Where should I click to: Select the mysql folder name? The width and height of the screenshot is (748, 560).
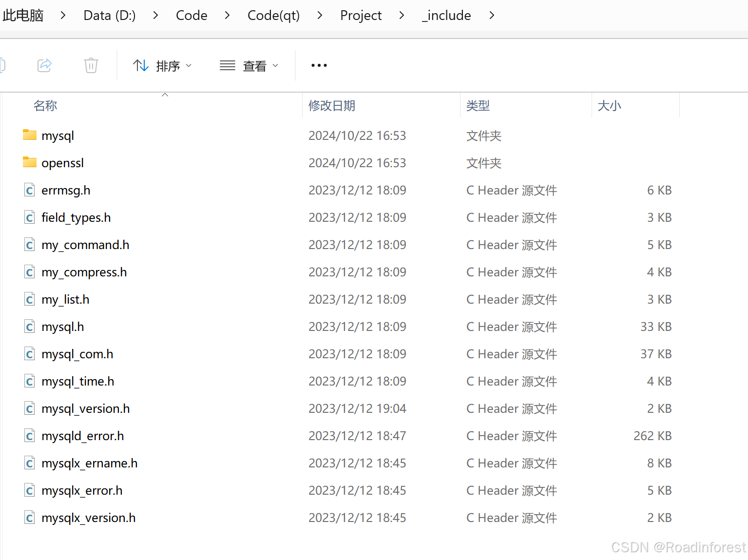click(58, 136)
